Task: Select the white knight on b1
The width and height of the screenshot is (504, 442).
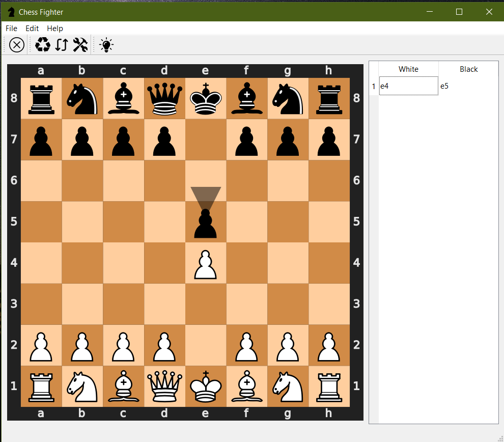Action: click(82, 386)
